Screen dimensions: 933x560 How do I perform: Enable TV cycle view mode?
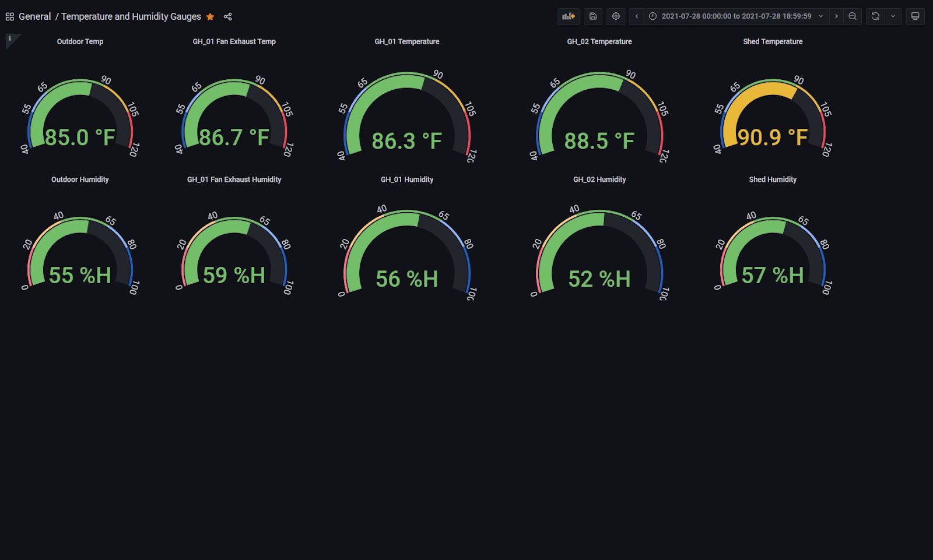click(915, 16)
